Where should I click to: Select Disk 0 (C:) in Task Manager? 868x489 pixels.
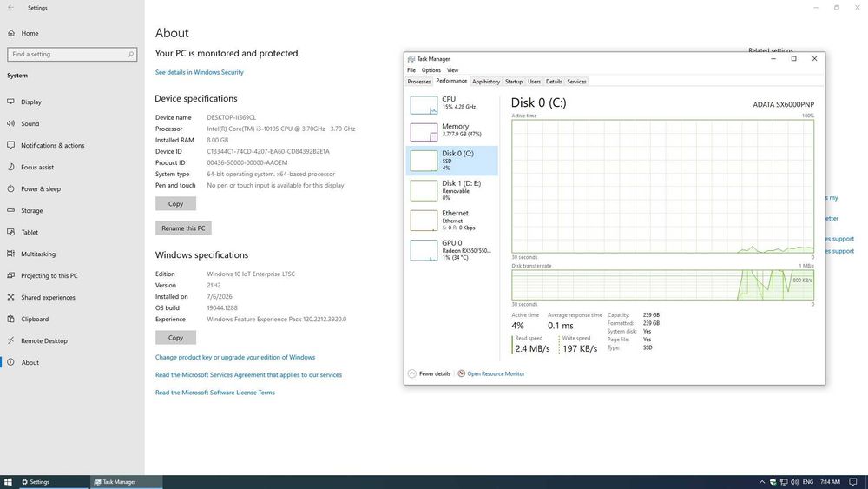click(x=451, y=161)
